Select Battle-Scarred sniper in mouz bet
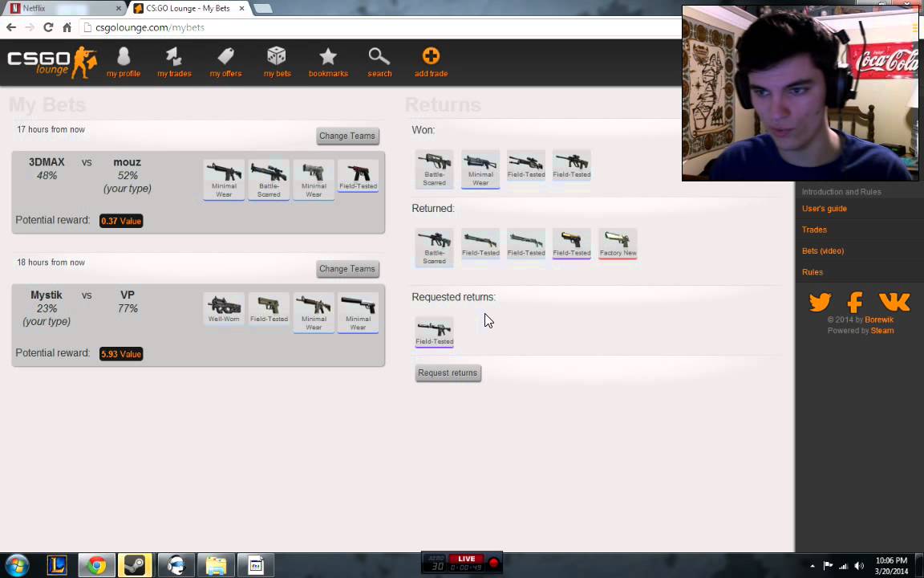Screen dimensions: 924x578 [269, 180]
